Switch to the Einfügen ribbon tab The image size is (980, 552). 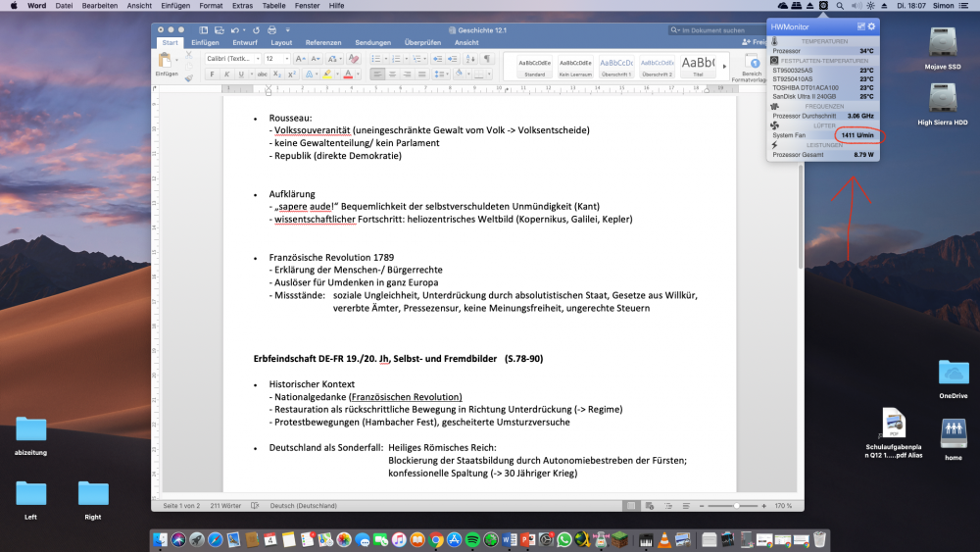click(x=205, y=42)
